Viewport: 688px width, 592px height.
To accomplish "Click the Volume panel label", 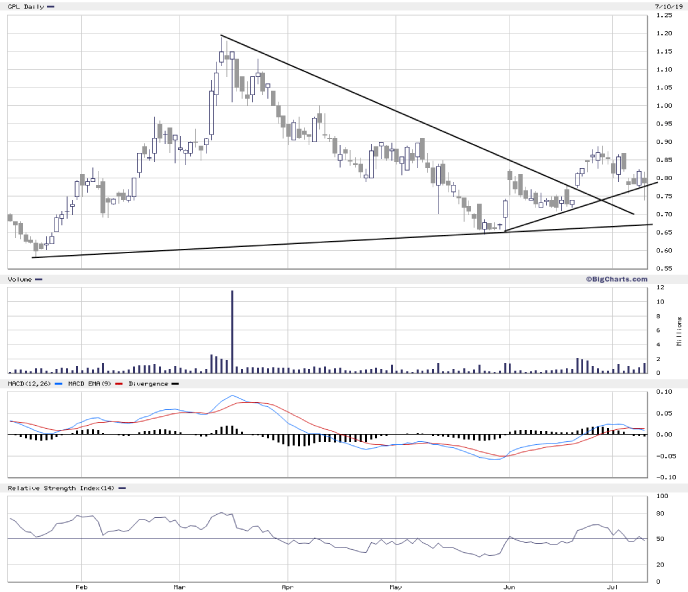I will (20, 279).
